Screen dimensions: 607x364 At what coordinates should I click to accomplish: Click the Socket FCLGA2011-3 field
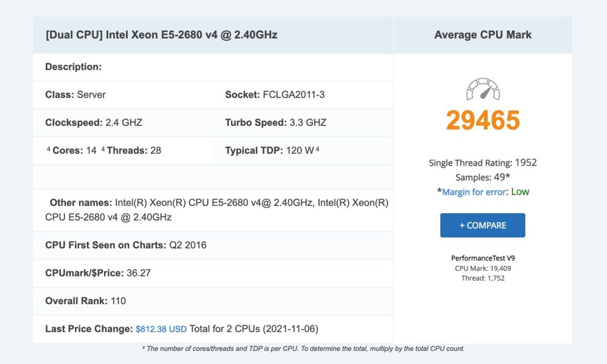click(275, 95)
